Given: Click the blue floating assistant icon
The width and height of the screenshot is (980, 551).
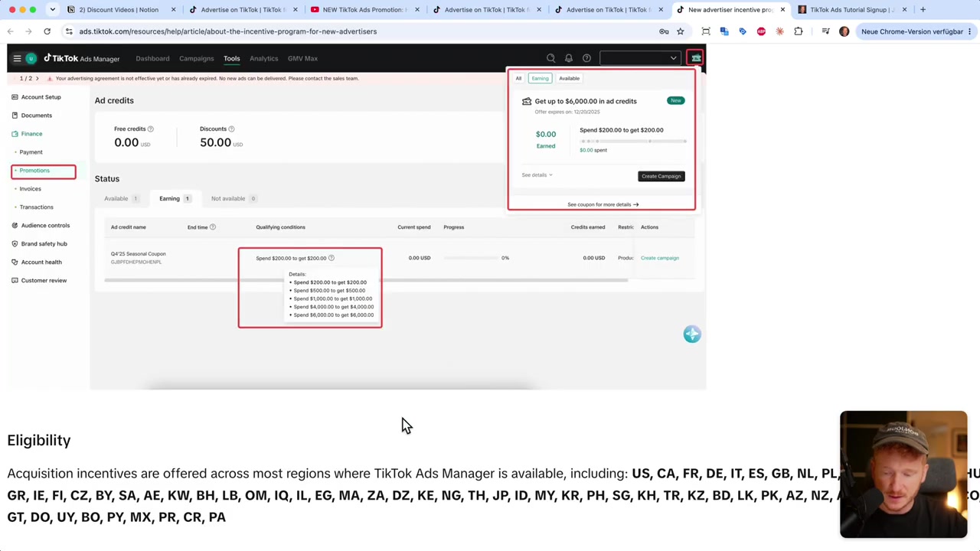Looking at the screenshot, I should point(692,334).
